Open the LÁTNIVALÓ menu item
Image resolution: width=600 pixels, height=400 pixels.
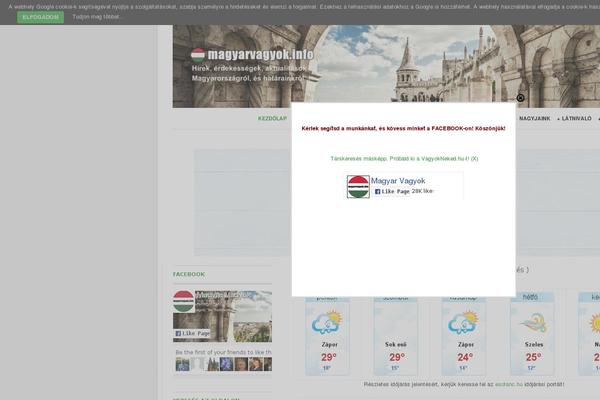[x=575, y=119]
